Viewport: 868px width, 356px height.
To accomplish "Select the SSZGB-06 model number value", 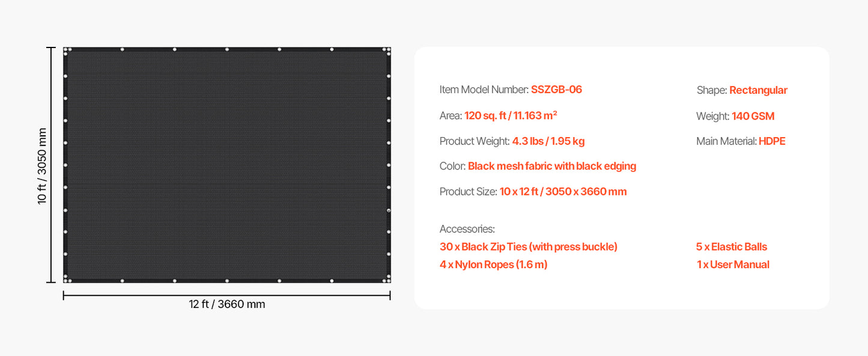I will tap(556, 90).
